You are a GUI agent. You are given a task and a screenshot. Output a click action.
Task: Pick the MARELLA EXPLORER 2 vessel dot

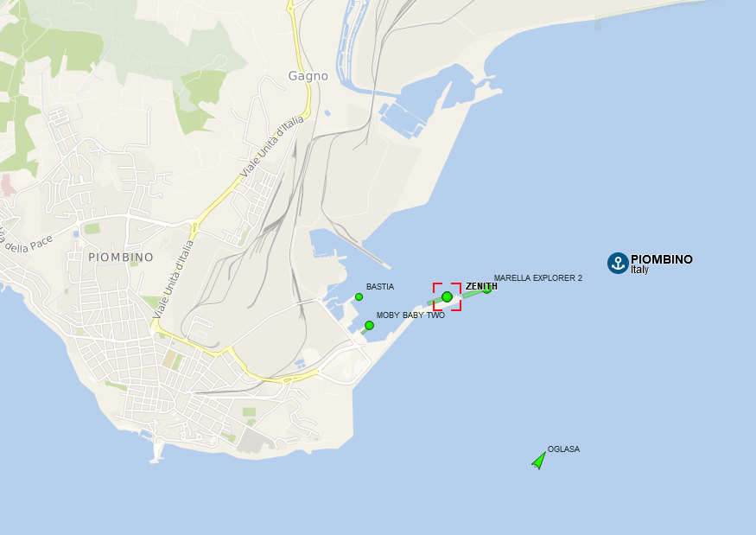point(486,289)
